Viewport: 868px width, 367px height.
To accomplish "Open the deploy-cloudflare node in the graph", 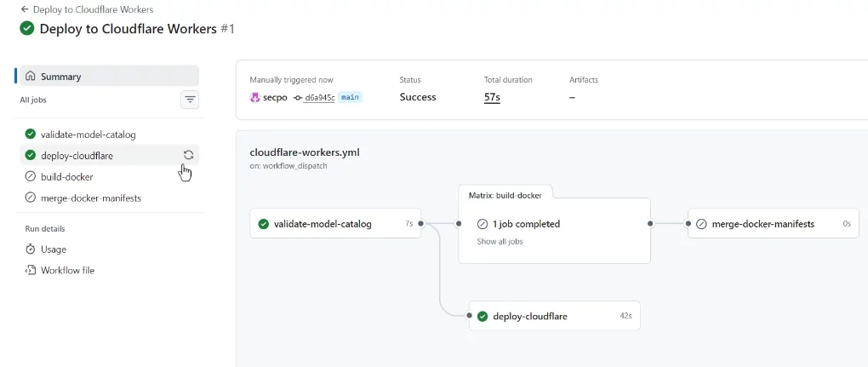I will point(529,316).
